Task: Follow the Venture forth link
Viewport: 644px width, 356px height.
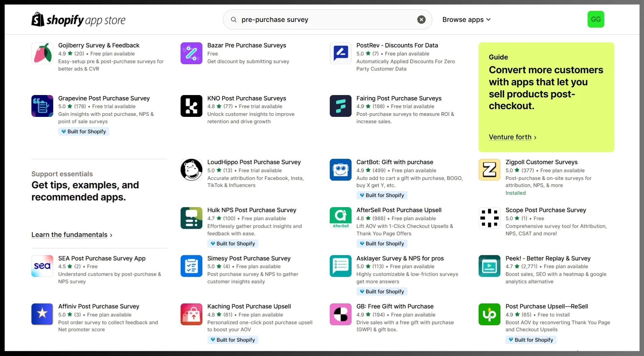Action: 512,137
